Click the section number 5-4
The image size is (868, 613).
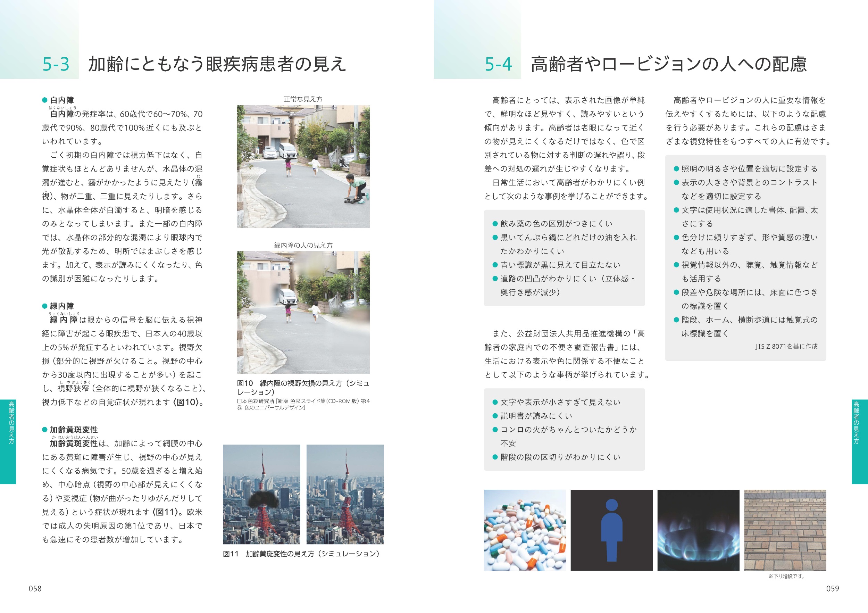tap(498, 64)
